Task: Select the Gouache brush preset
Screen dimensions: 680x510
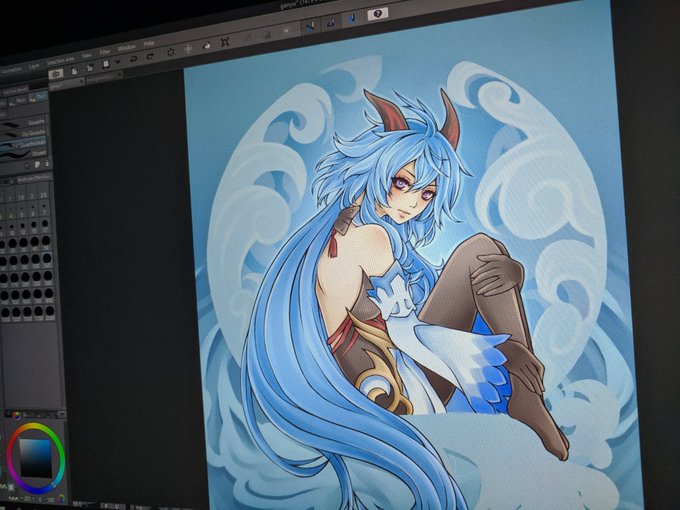Action: click(x=23, y=124)
